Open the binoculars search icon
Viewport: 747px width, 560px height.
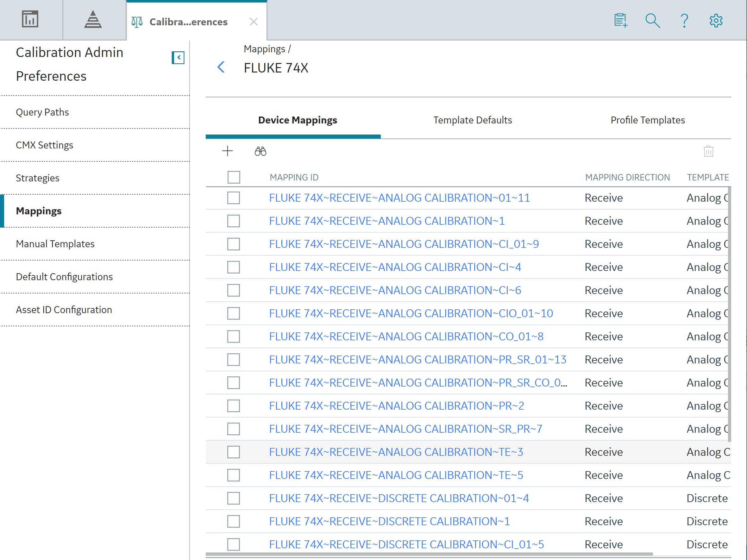tap(261, 151)
